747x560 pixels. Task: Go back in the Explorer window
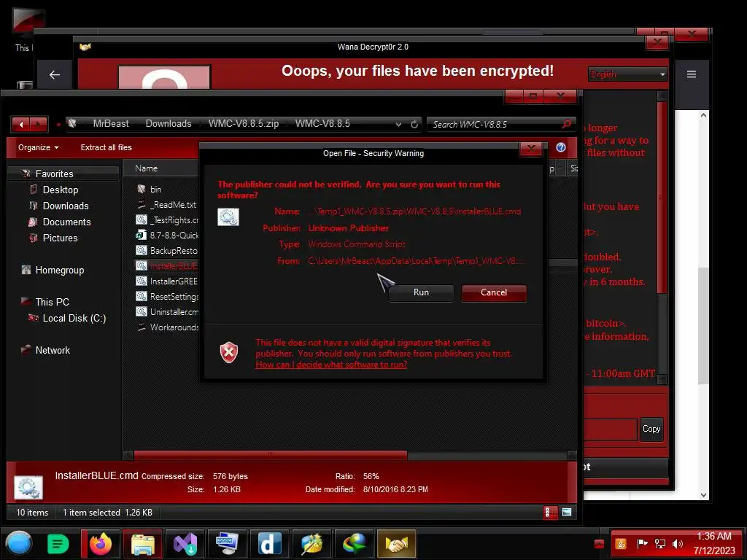(x=21, y=124)
